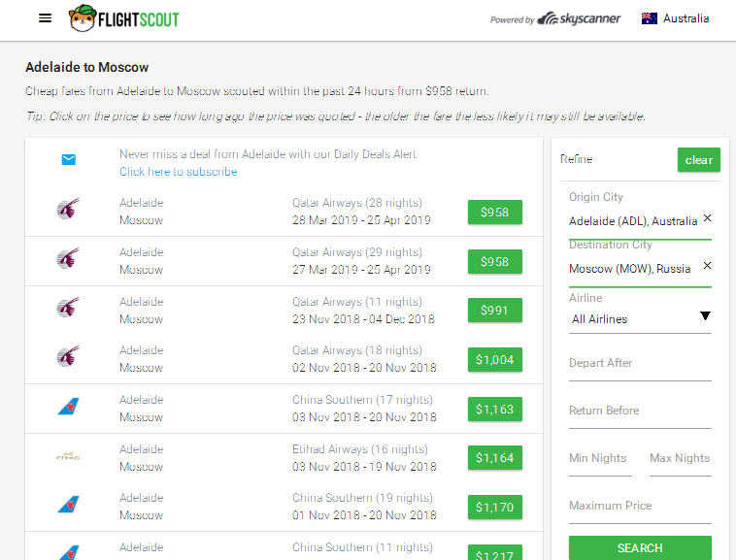Click the Return Before date field
Screen dimensions: 736x560
(640, 411)
